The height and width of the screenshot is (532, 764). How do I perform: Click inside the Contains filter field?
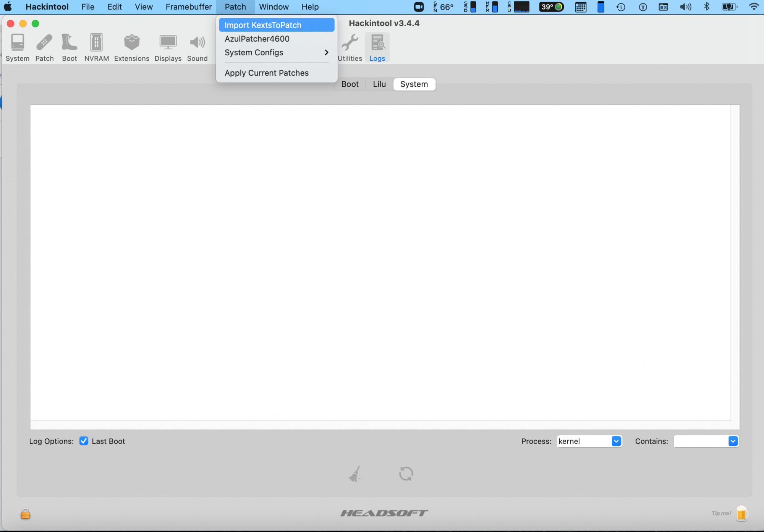point(701,441)
